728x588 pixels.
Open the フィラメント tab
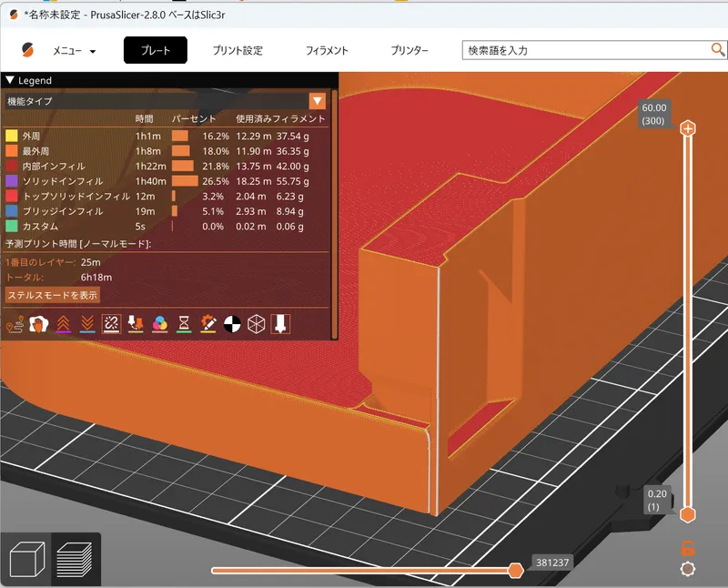327,51
